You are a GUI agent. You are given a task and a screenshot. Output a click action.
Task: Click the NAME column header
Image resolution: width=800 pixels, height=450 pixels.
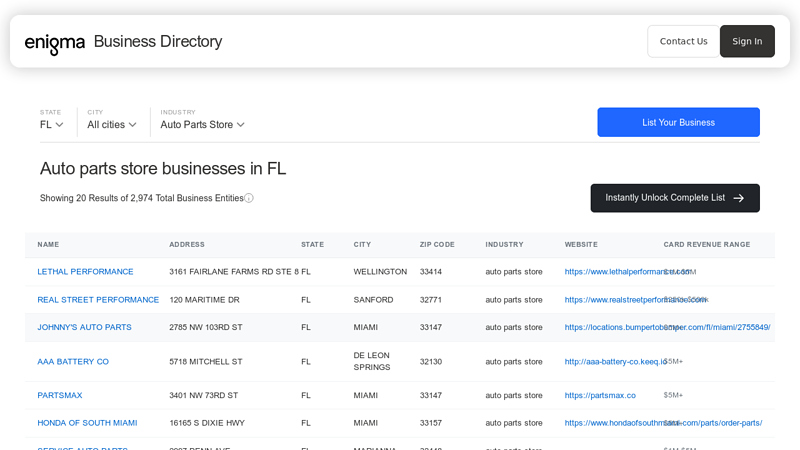tap(48, 244)
